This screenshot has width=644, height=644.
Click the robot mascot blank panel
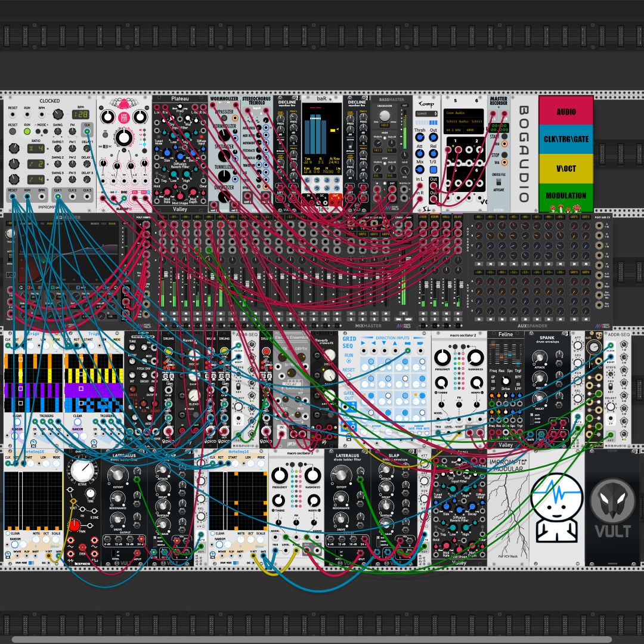pos(557,507)
